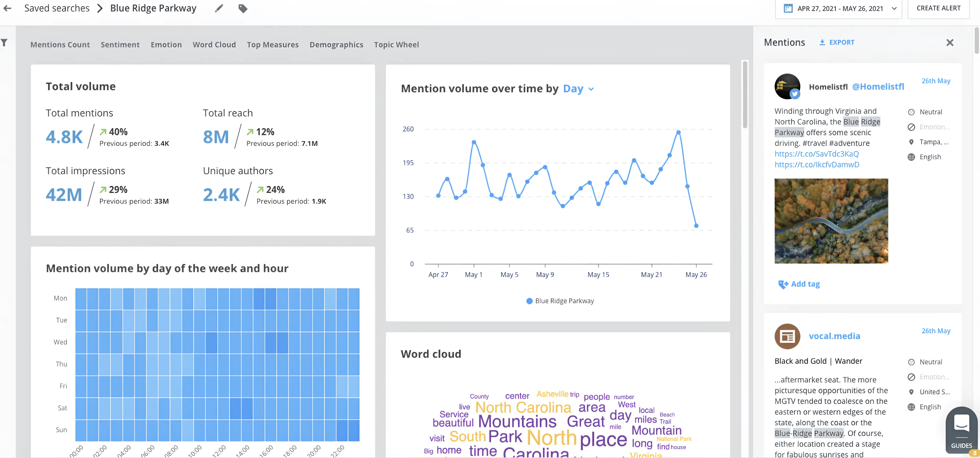
Task: Click the tag label icon next to pencil
Action: coord(243,8)
